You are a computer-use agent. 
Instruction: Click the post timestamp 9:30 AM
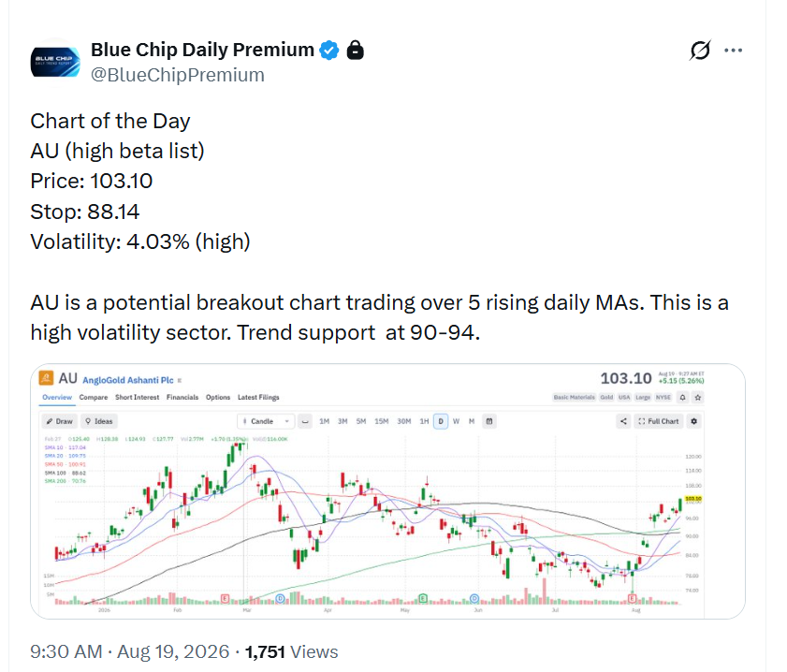(x=66, y=651)
